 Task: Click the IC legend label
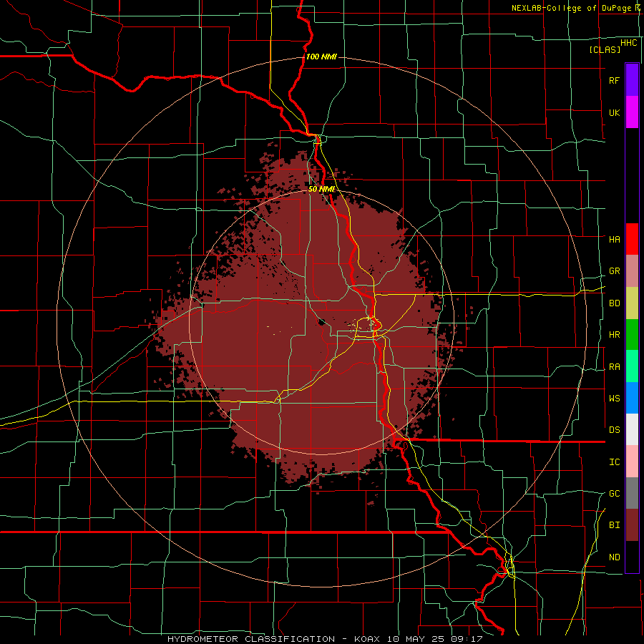point(614,462)
